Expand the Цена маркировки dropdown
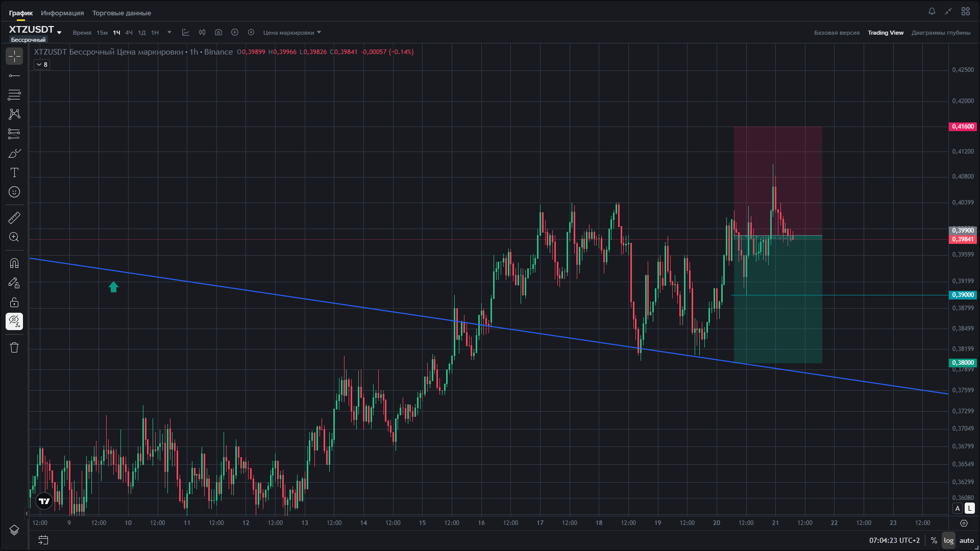The image size is (980, 551). click(x=292, y=32)
